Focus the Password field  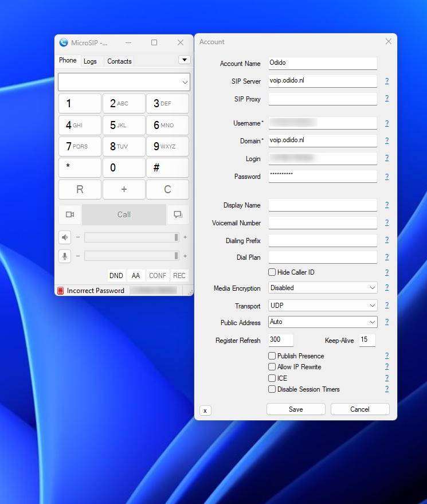tap(323, 176)
